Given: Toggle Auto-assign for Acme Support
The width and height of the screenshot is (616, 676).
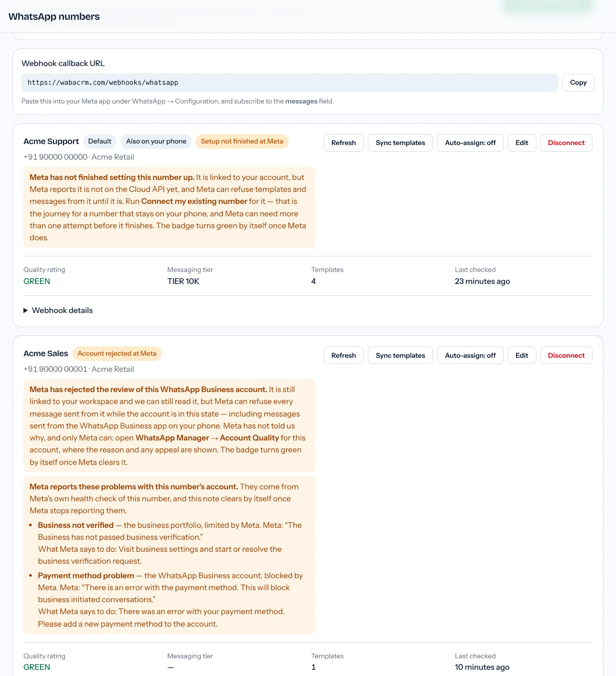Looking at the screenshot, I should pos(470,143).
